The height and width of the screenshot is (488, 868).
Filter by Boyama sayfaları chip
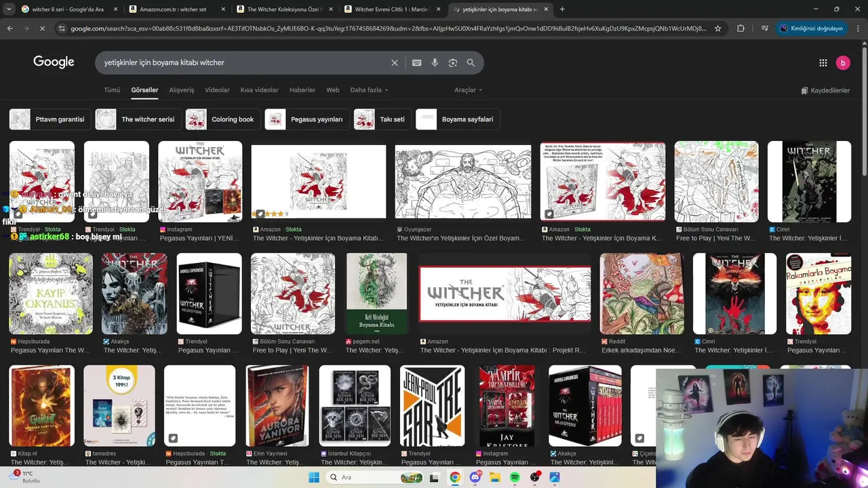(457, 119)
